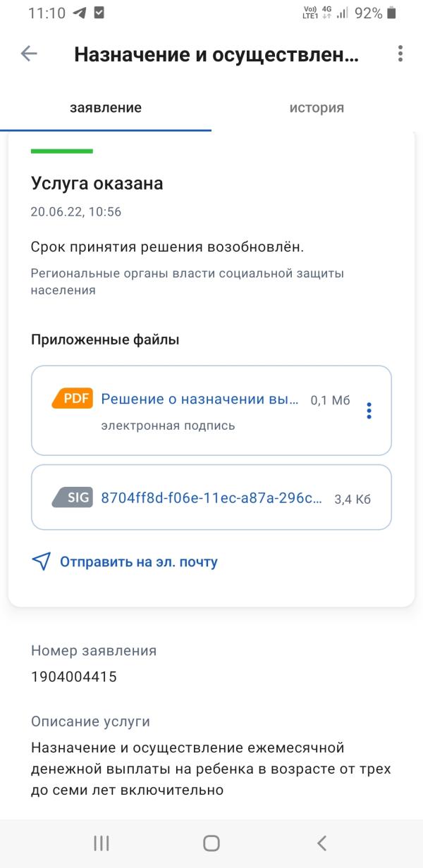Image resolution: width=423 pixels, height=868 pixels.
Task: Tap the green status progress bar
Action: click(x=62, y=151)
